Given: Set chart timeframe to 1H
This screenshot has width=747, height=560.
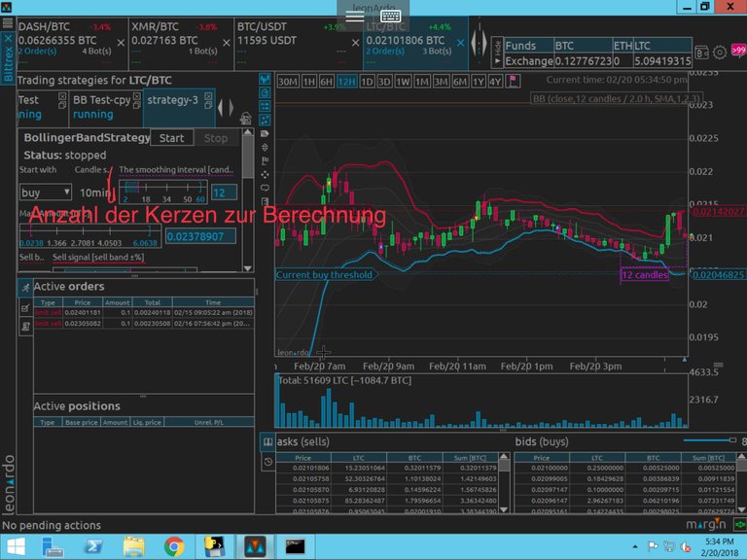Looking at the screenshot, I should 309,82.
